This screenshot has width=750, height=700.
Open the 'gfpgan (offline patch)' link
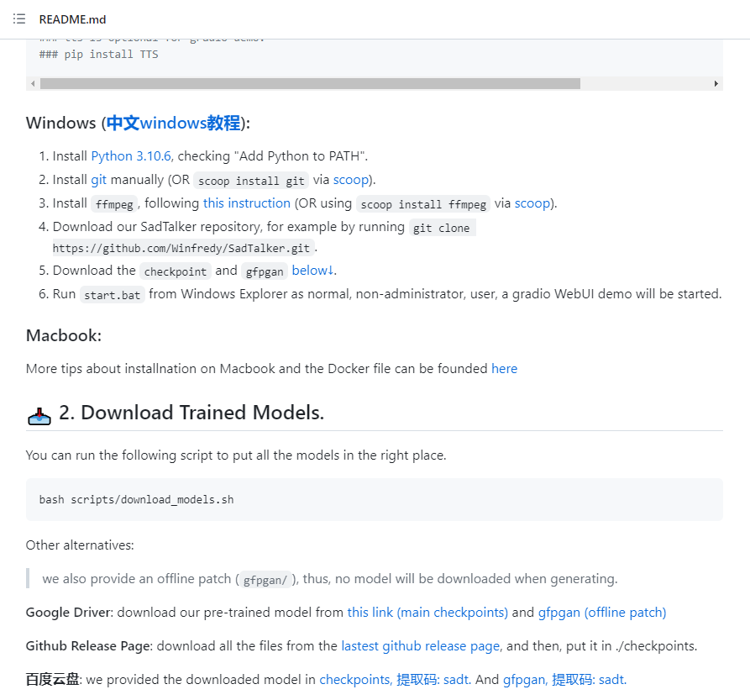pos(601,612)
